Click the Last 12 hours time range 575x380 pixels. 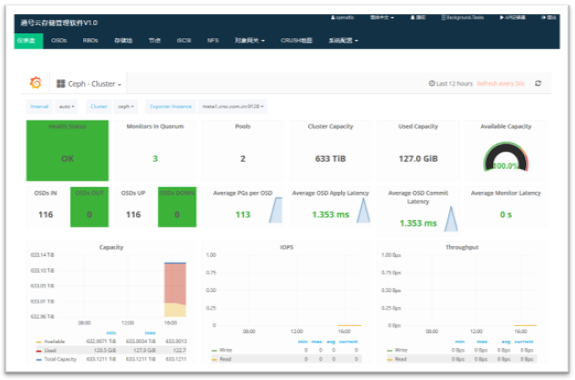(454, 83)
